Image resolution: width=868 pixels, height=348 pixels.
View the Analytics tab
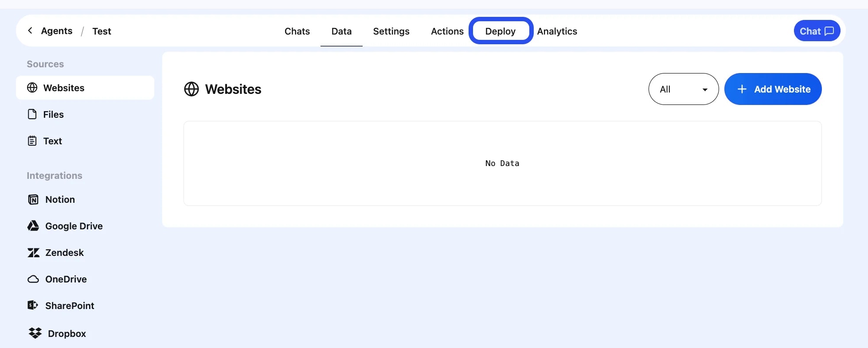point(557,31)
